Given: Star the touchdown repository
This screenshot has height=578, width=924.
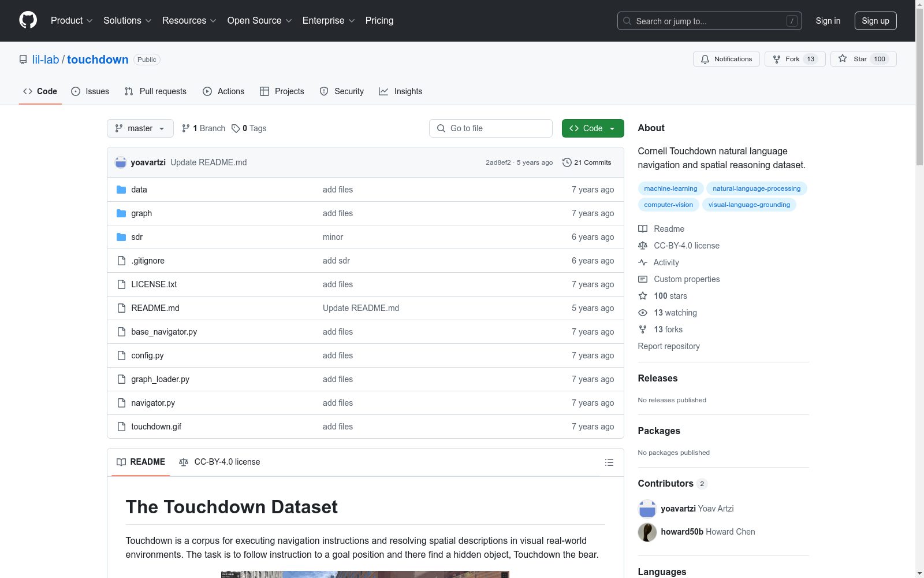Looking at the screenshot, I should click(x=863, y=59).
